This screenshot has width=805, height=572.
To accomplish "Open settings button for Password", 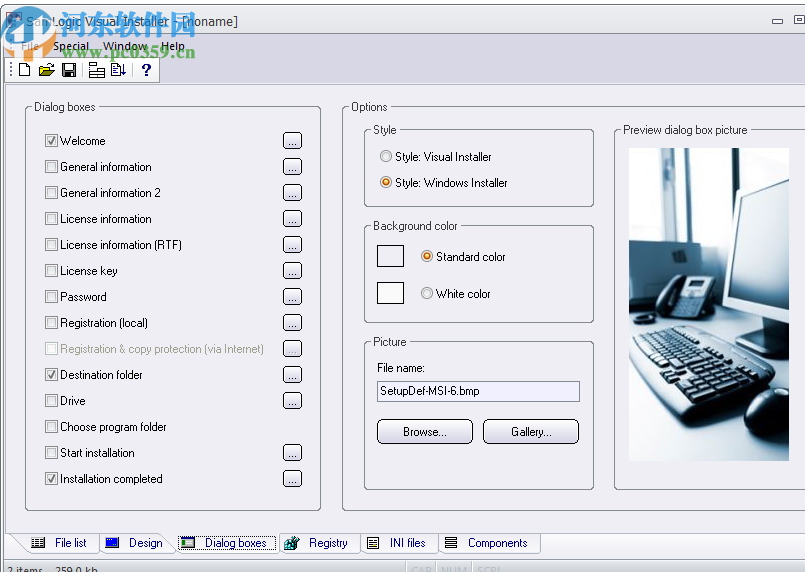I will (x=292, y=297).
